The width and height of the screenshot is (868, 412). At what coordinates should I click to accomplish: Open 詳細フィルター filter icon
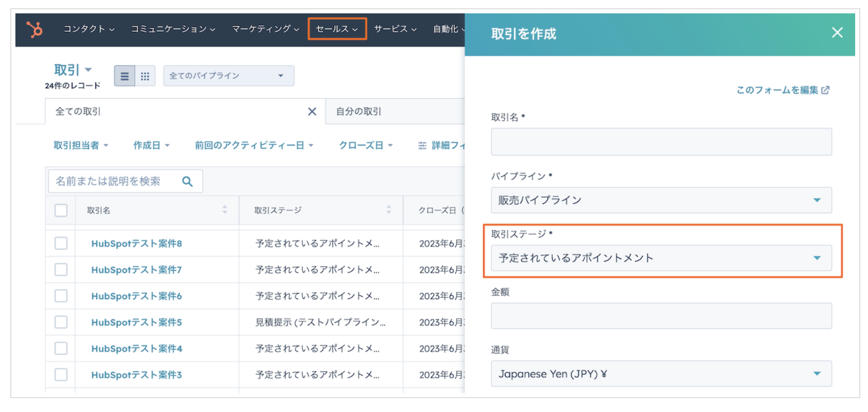click(422, 146)
